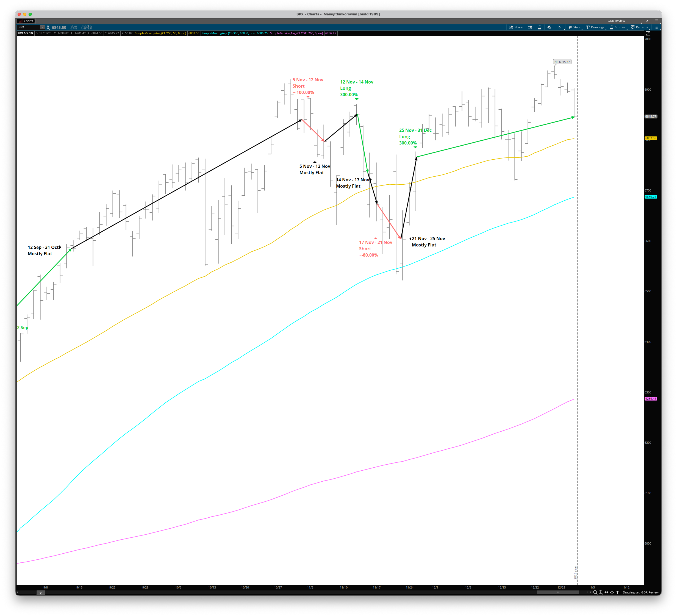The width and height of the screenshot is (677, 616).
Task: Click the symbol link clip icon
Action: click(x=48, y=27)
